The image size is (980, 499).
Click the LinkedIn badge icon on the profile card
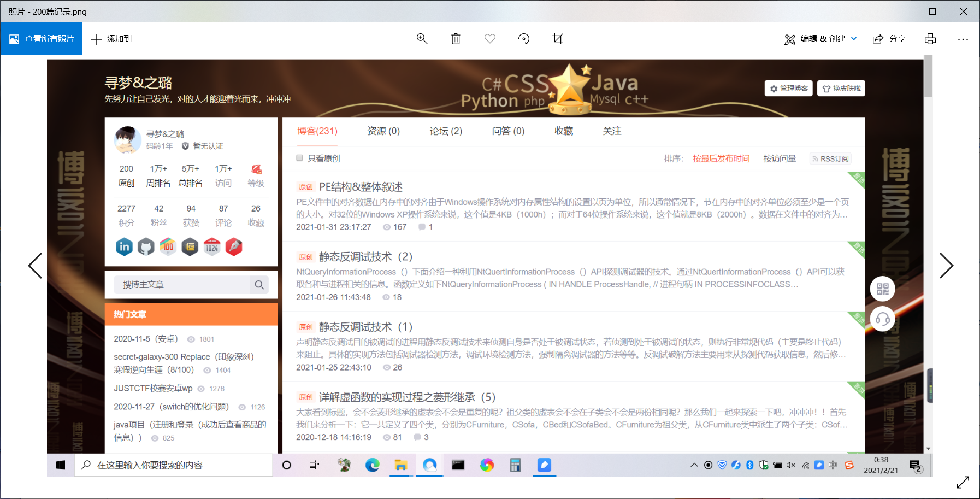tap(124, 246)
